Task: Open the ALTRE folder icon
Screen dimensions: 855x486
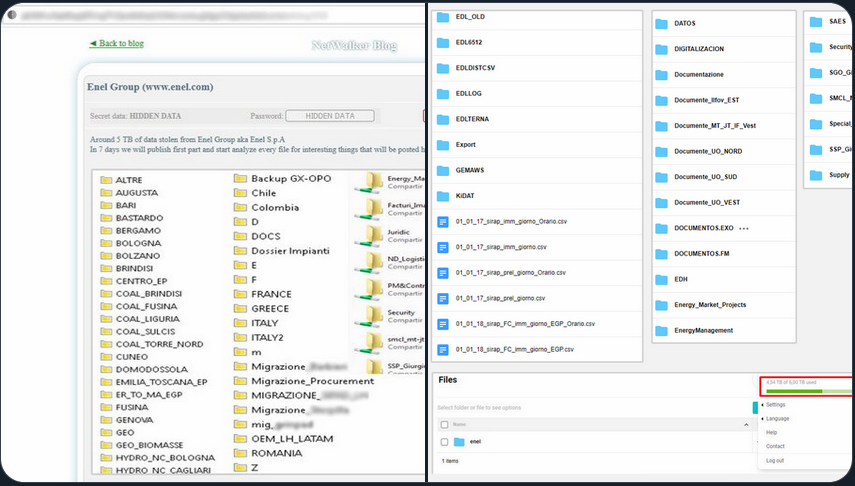Action: tap(106, 180)
